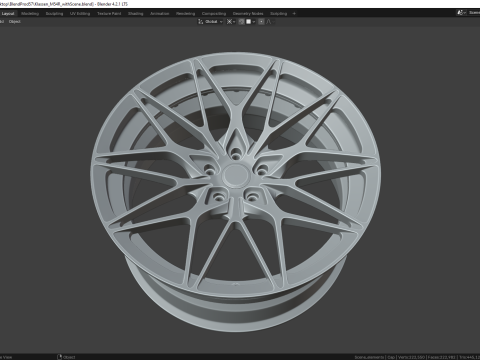Switch to the UV Editing workspace
This screenshot has height=360, width=480.
(80, 14)
